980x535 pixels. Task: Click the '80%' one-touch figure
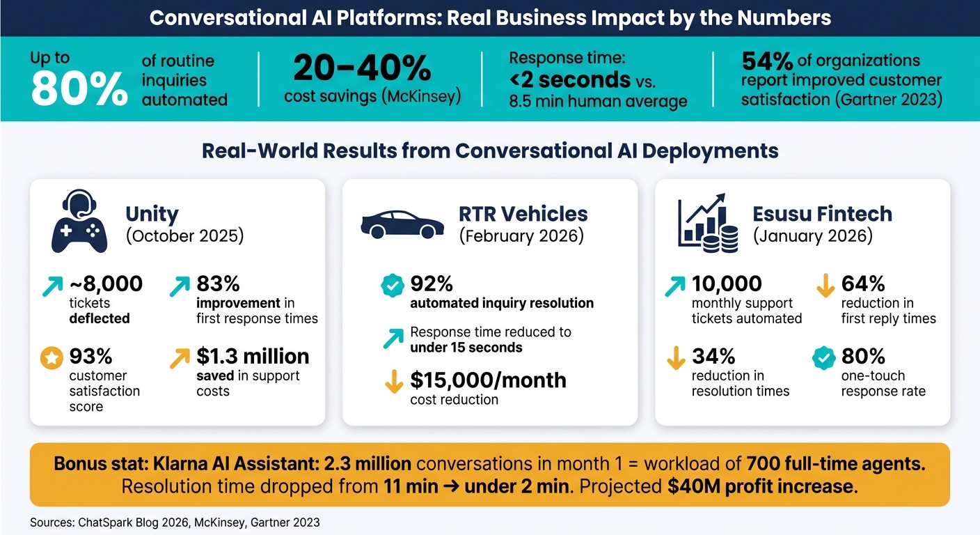(863, 356)
